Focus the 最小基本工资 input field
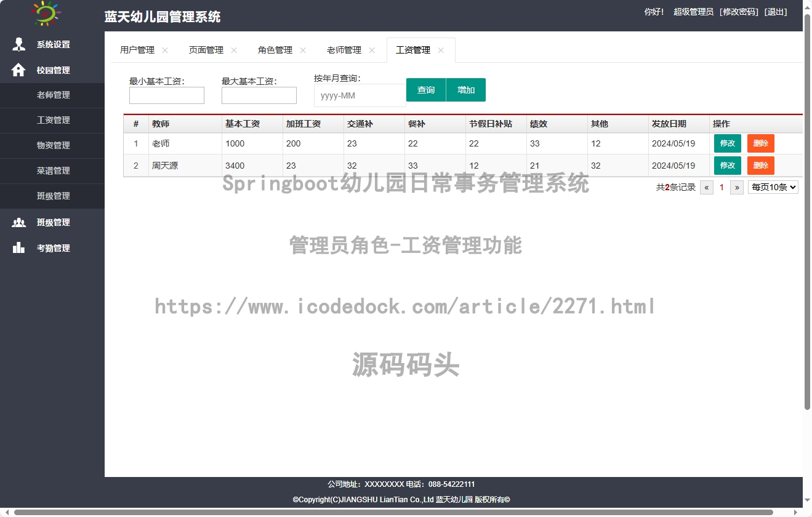Viewport: 812px width, 517px height. [167, 95]
